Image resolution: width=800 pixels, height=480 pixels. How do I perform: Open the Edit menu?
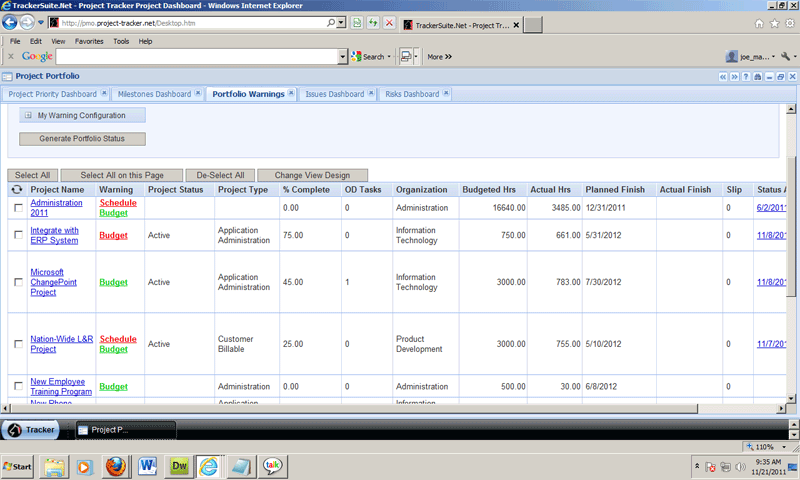coord(36,41)
